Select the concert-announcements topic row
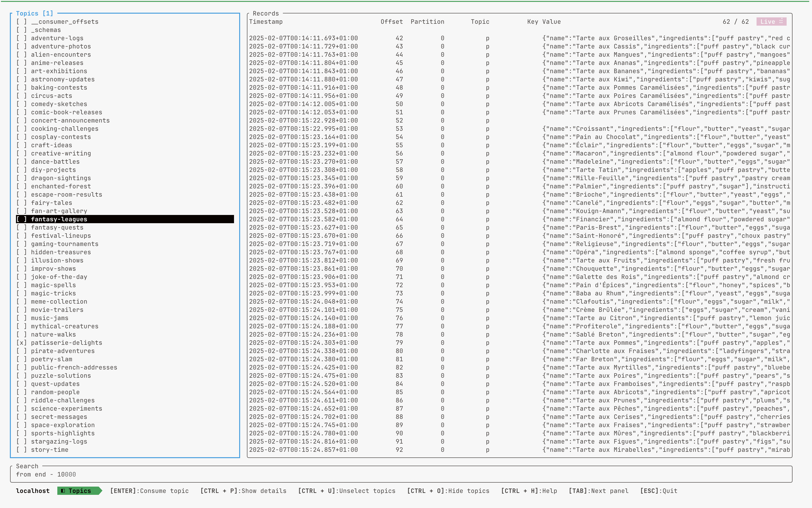Image resolution: width=812 pixels, height=508 pixels. [125, 121]
